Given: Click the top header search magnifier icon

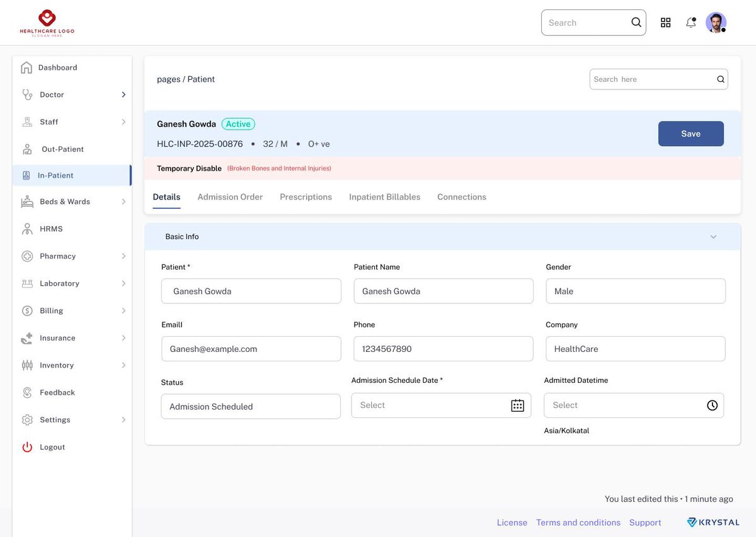Looking at the screenshot, I should tap(636, 23).
